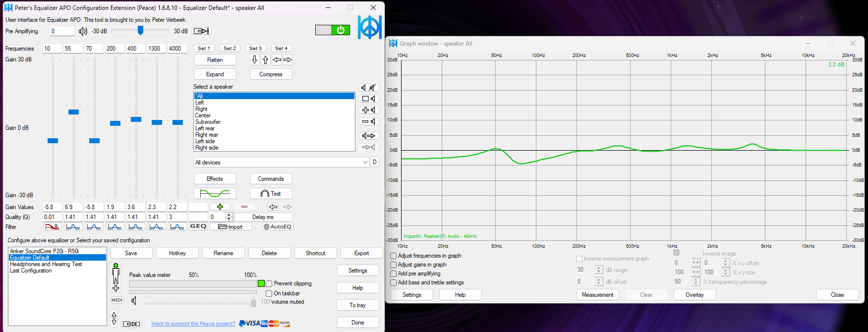Open the support Peace project link
868x332 pixels.
[193, 324]
